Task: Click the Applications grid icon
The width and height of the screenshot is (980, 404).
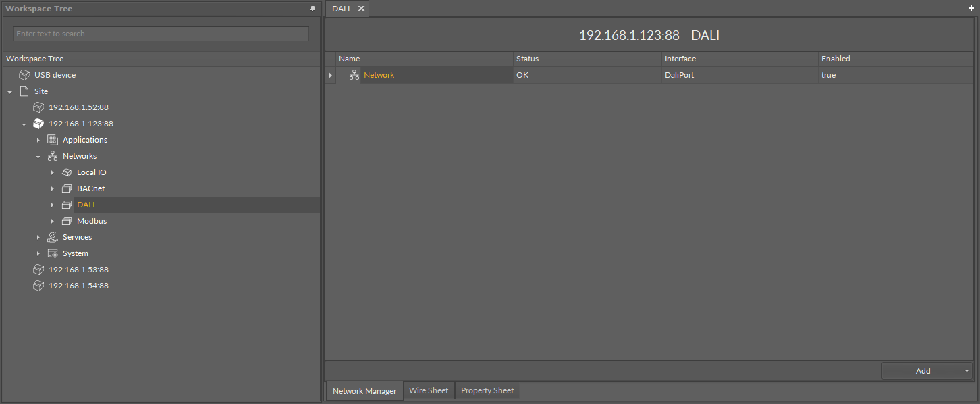Action: pos(53,140)
